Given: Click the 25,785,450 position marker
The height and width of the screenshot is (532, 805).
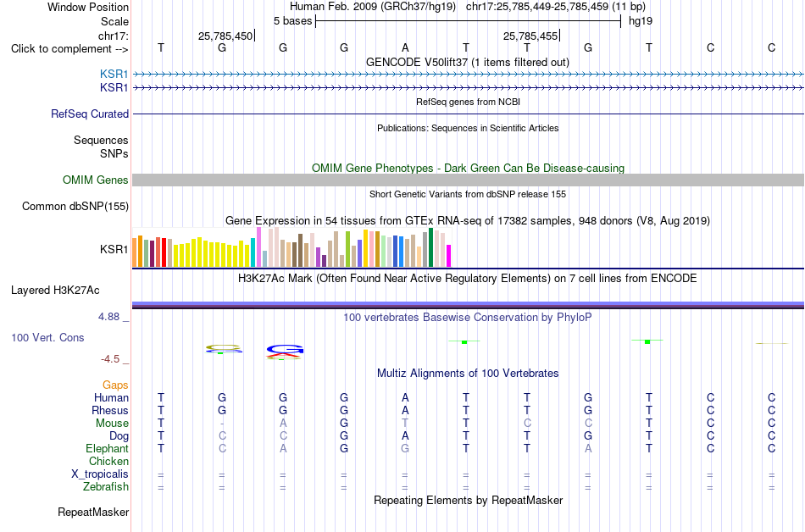Looking at the screenshot, I should pyautogui.click(x=226, y=36).
